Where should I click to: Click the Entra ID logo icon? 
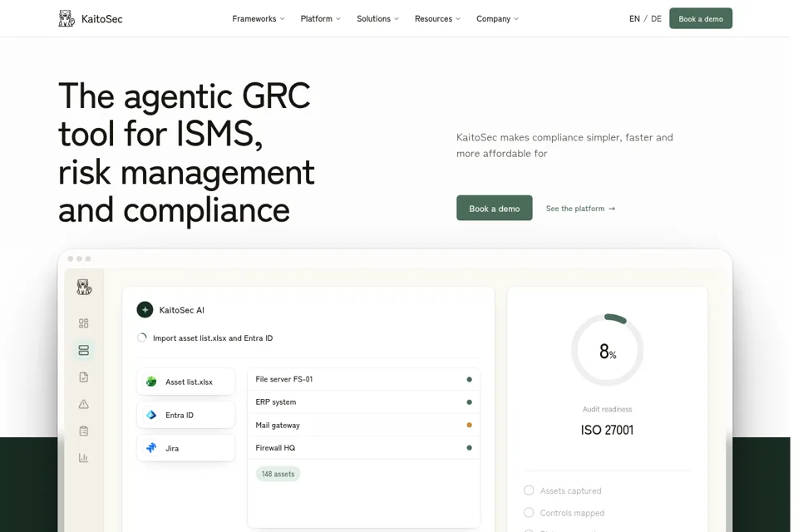pyautogui.click(x=151, y=415)
